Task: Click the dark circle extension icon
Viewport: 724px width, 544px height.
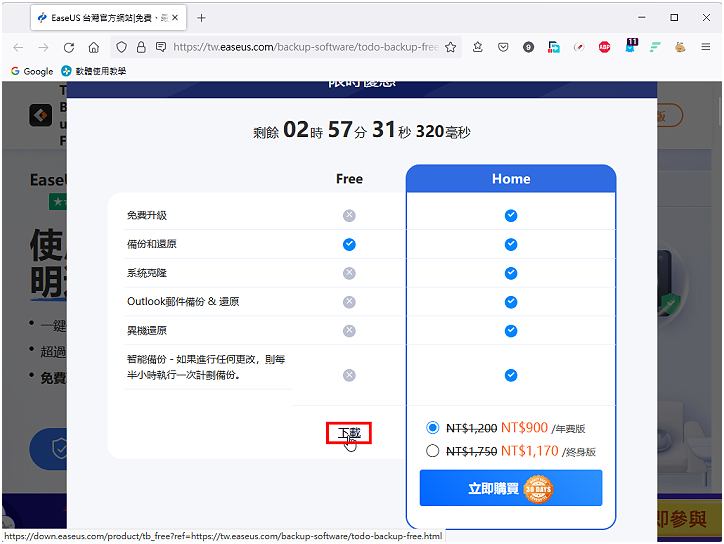Action: [529, 47]
